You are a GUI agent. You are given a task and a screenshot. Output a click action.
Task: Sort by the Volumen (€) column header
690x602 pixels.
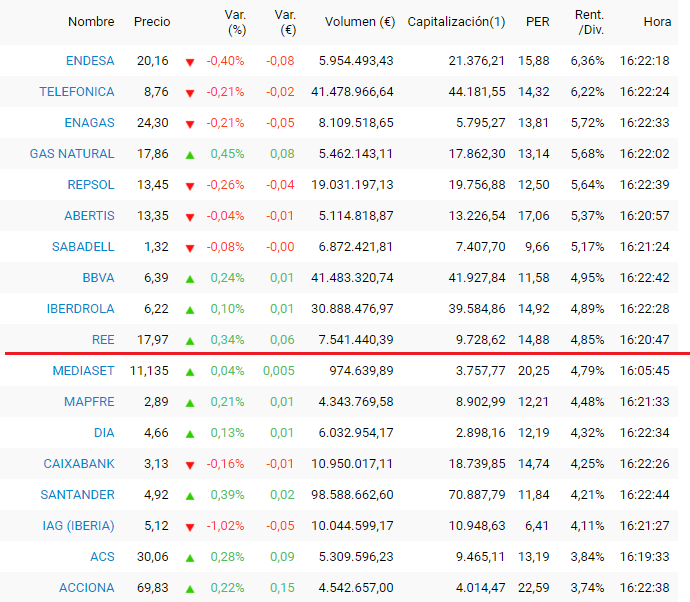pyautogui.click(x=359, y=22)
